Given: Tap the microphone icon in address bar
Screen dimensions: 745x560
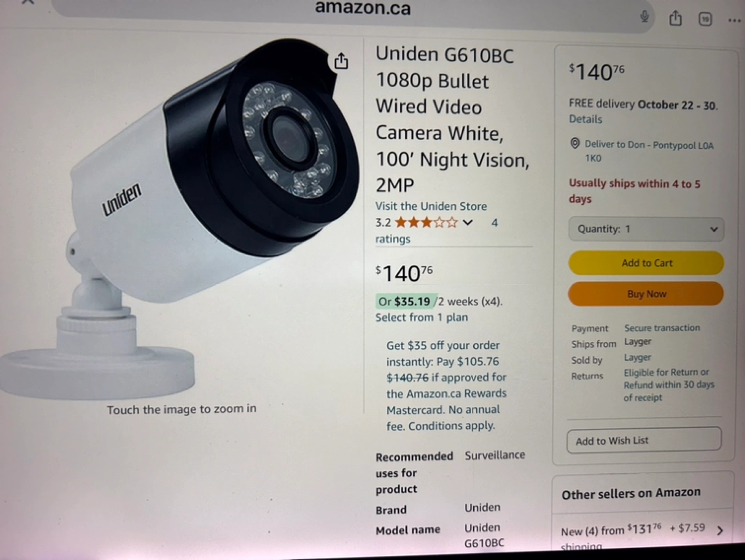Looking at the screenshot, I should pyautogui.click(x=645, y=17).
